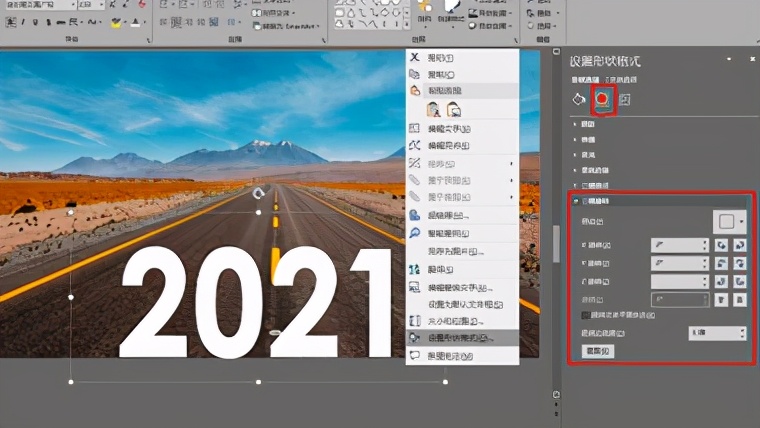Screen dimensions: 760x428
Task: Choose Format Shape in the context menu
Action: pos(462,338)
